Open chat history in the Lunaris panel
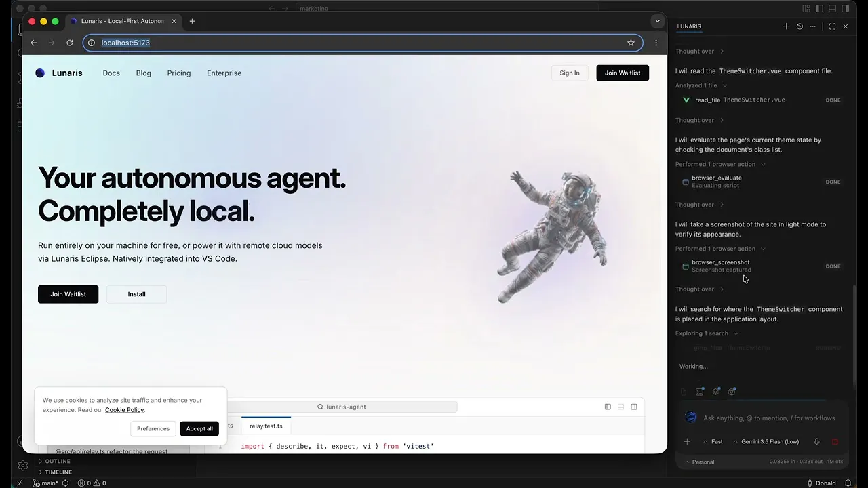The image size is (868, 488). (800, 26)
